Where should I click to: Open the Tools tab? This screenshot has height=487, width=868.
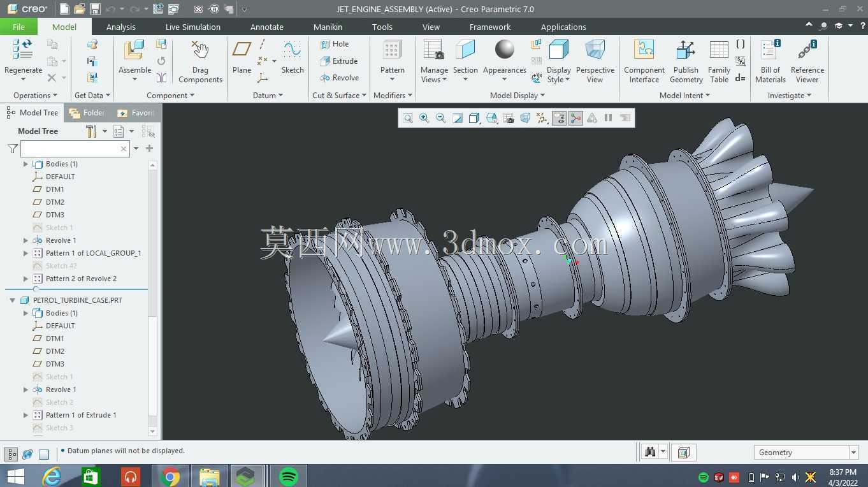pos(382,27)
